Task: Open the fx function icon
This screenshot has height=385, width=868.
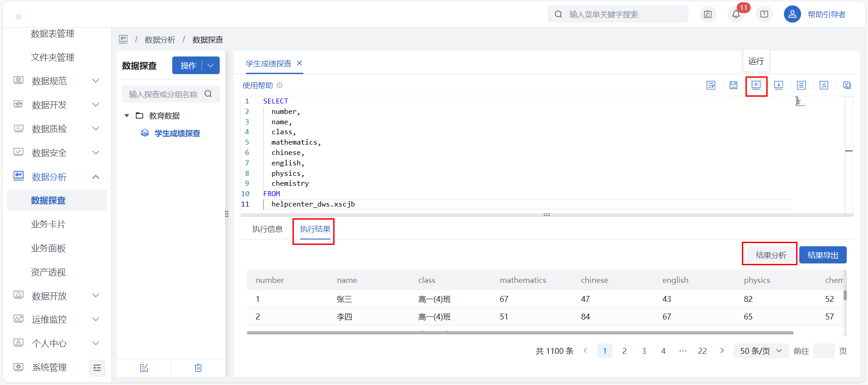Action: click(x=824, y=85)
